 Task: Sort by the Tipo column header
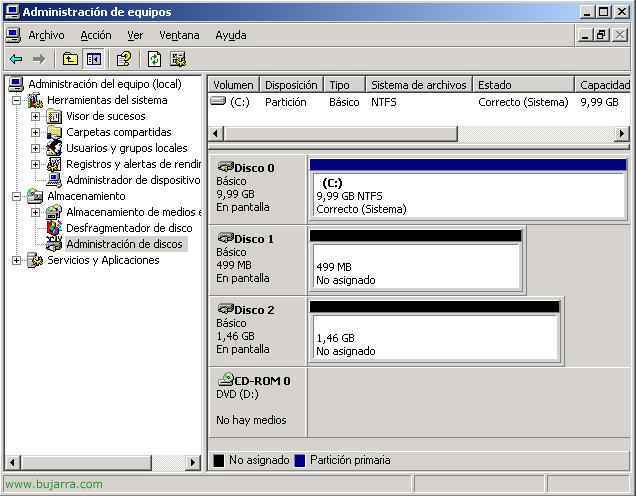(x=345, y=85)
